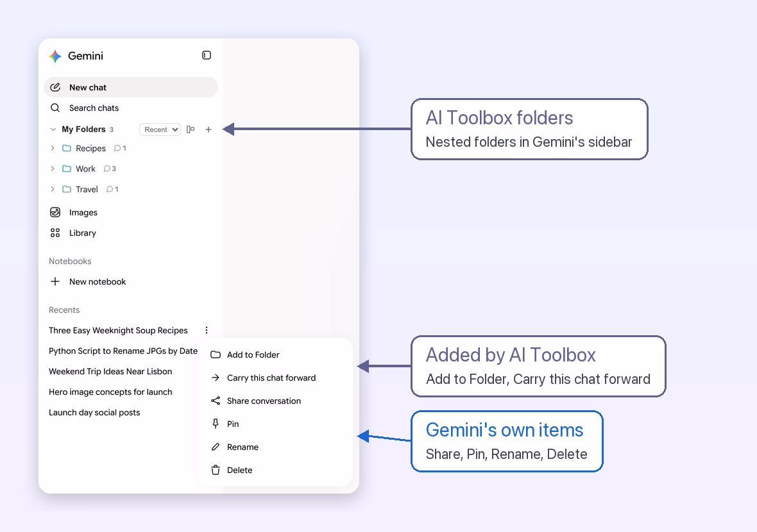
Task: Collapse the My Folders section chevron
Action: (53, 129)
